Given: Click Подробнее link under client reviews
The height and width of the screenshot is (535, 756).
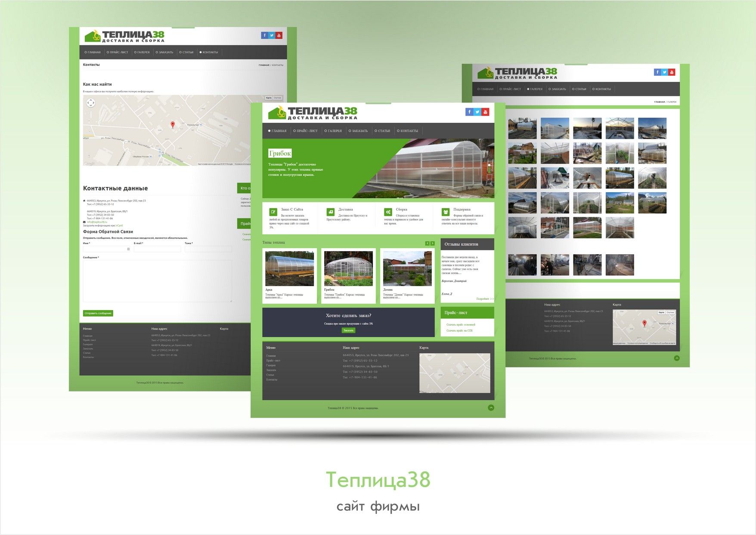Looking at the screenshot, I should (x=484, y=299).
